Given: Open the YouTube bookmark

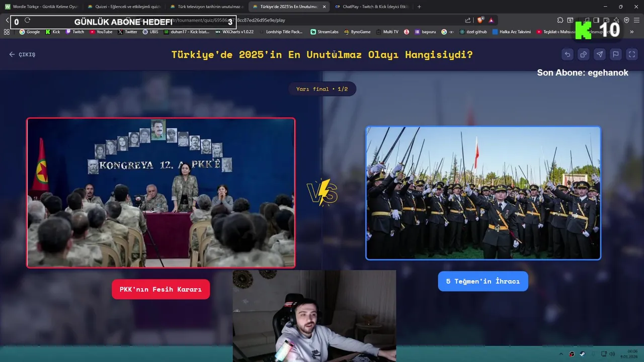Looking at the screenshot, I should (101, 32).
